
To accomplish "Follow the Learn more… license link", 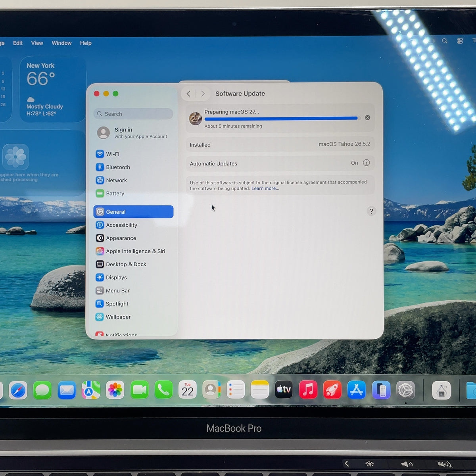I will click(265, 188).
